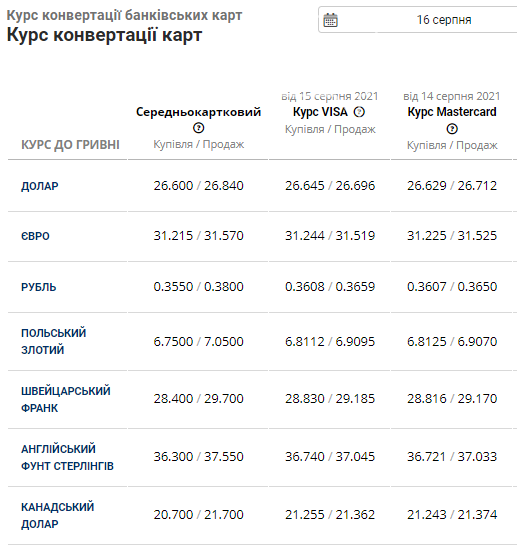Click the КУРС ДО ГРИВНІ header
Viewport: 517px width, 552px height.
tap(70, 145)
